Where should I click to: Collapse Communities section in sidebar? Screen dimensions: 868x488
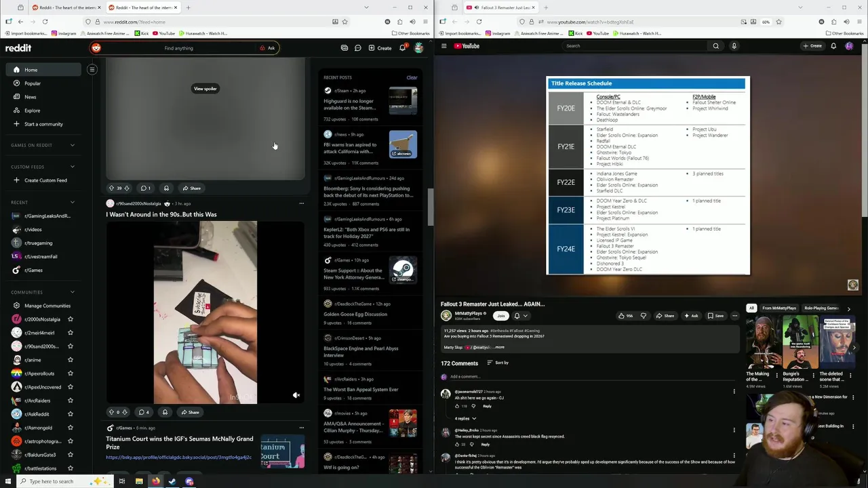[x=73, y=292]
